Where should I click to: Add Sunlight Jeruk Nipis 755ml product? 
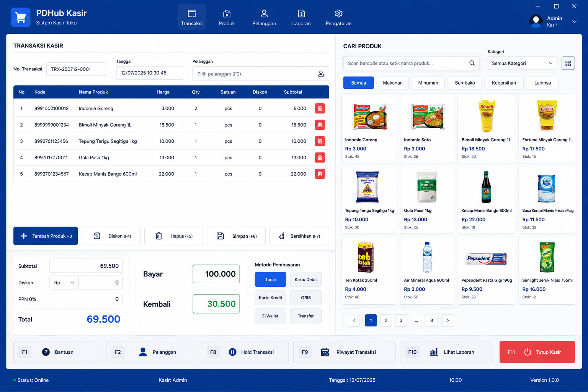(x=547, y=271)
